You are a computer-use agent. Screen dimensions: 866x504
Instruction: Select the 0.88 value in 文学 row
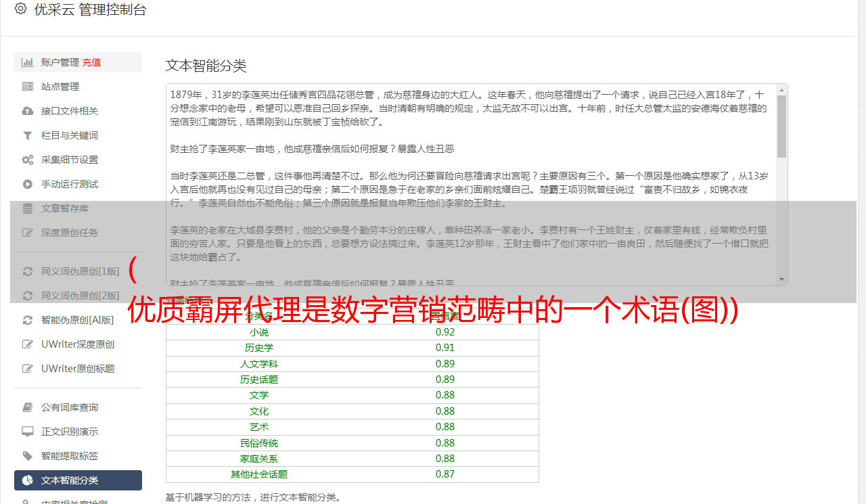[x=445, y=395]
